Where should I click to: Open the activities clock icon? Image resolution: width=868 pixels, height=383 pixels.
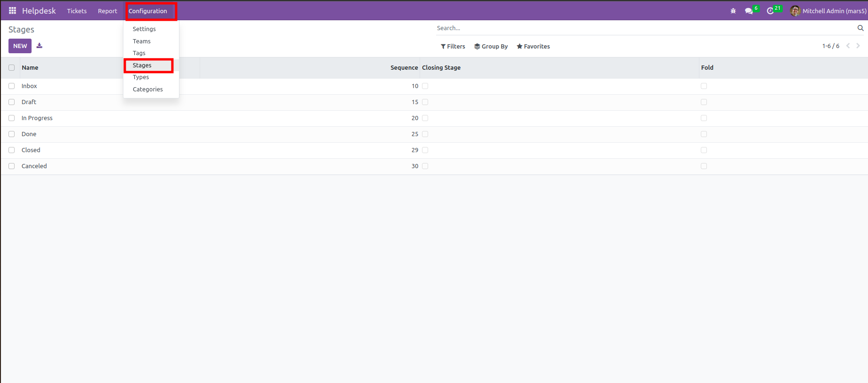coord(771,11)
